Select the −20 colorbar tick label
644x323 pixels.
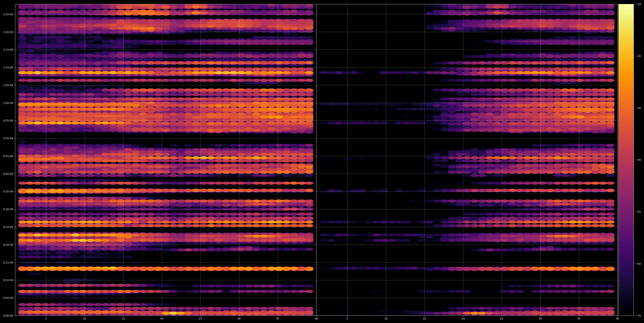pyautogui.click(x=638, y=56)
